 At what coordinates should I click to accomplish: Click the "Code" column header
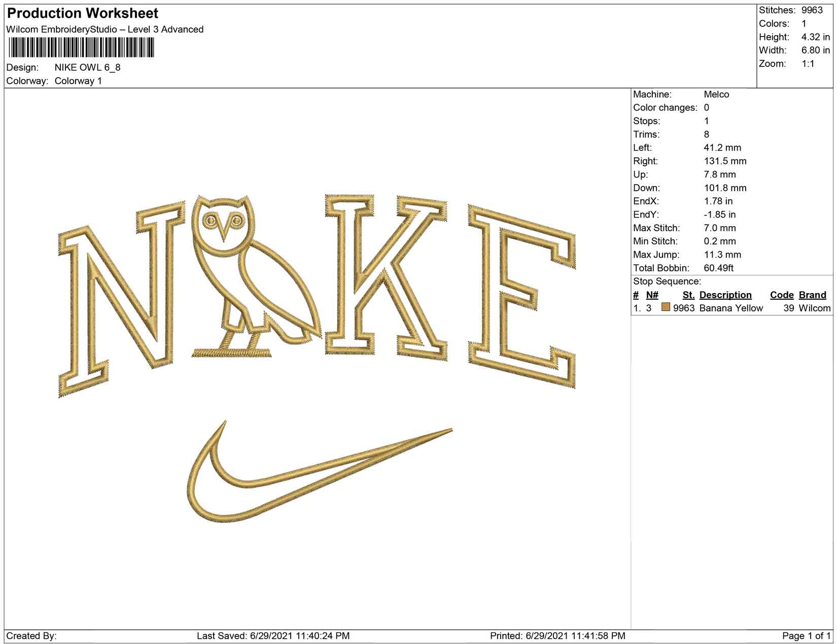click(782, 295)
